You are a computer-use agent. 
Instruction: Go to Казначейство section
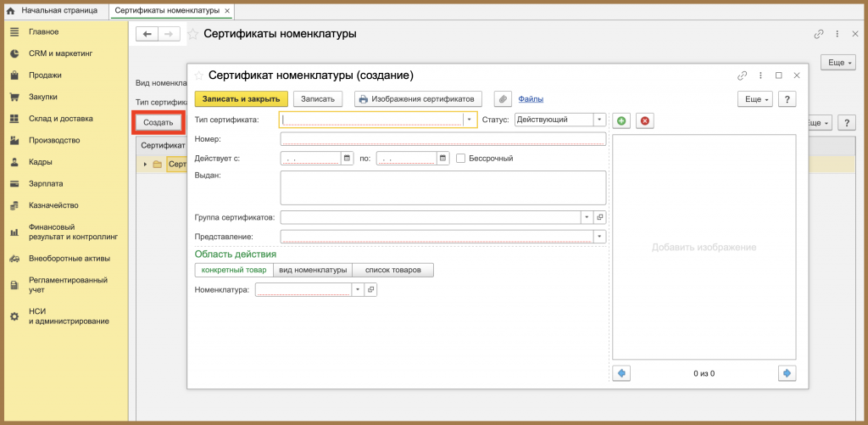click(x=53, y=205)
